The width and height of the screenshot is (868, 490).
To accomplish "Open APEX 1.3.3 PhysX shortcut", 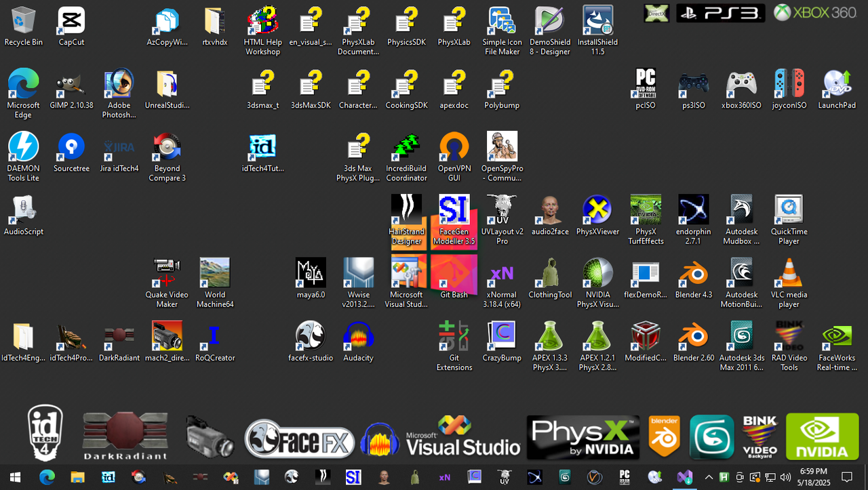I will 550,346.
